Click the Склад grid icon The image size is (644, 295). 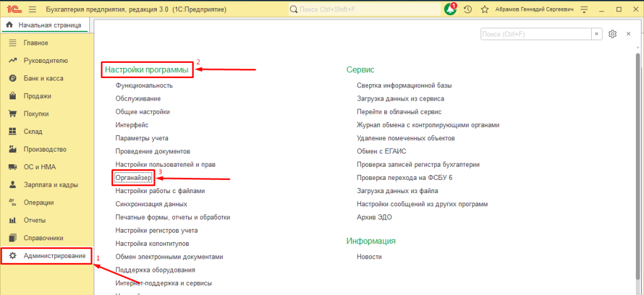[x=13, y=131]
